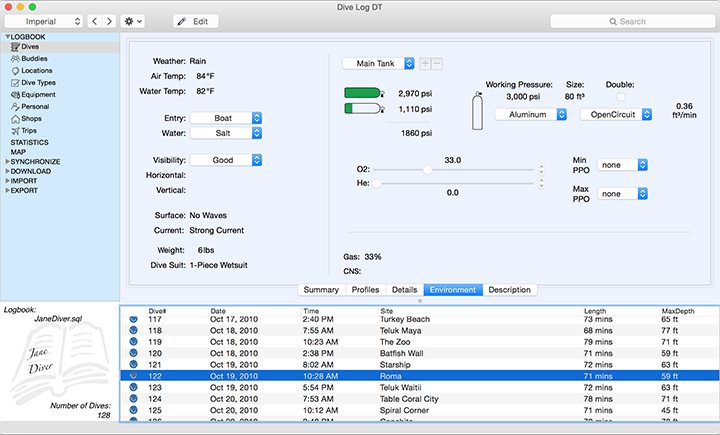
Task: Open Personal section in sidebar
Action: (x=35, y=107)
